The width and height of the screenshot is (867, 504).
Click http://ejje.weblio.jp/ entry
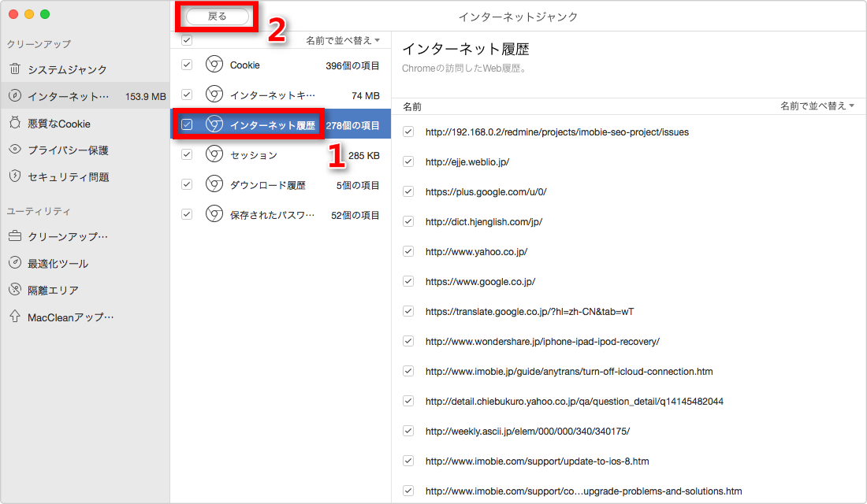467,161
